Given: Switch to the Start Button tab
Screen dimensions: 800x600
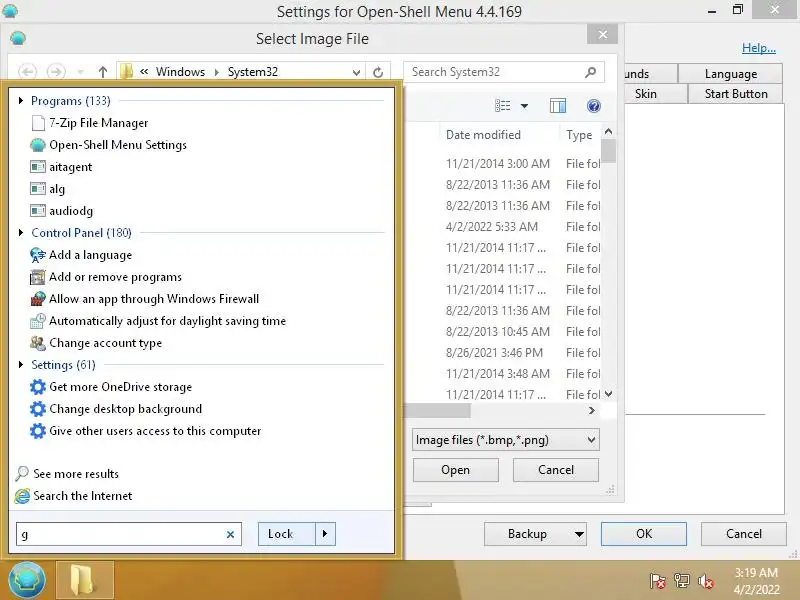Looking at the screenshot, I should (736, 94).
